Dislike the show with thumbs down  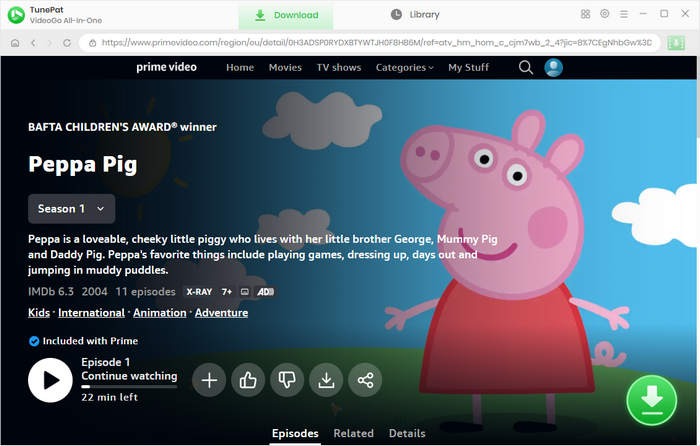coord(287,380)
